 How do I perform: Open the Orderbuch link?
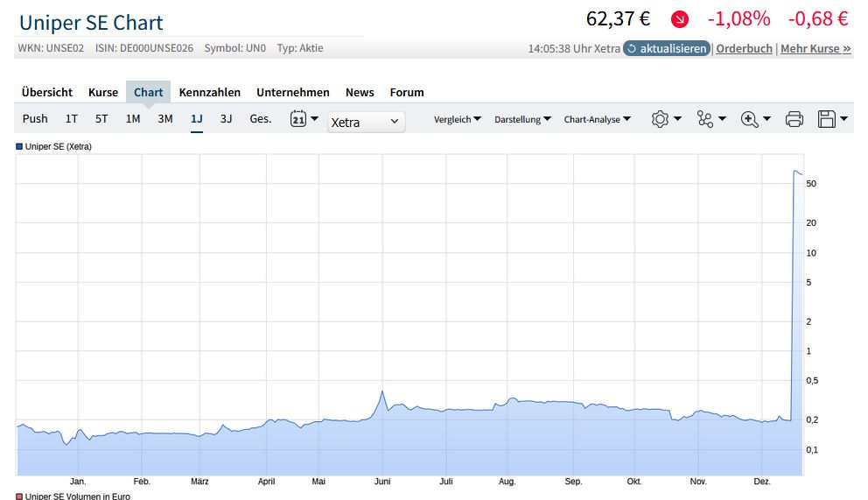(744, 49)
